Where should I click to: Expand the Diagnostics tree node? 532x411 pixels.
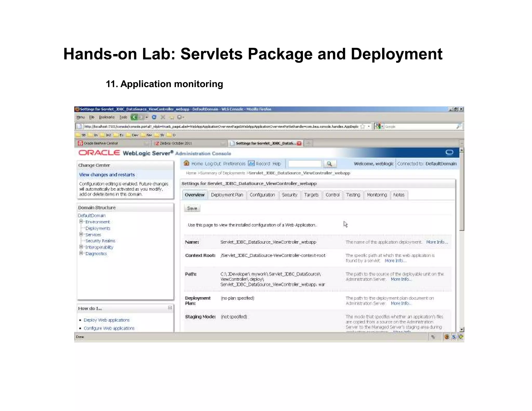pyautogui.click(x=81, y=253)
